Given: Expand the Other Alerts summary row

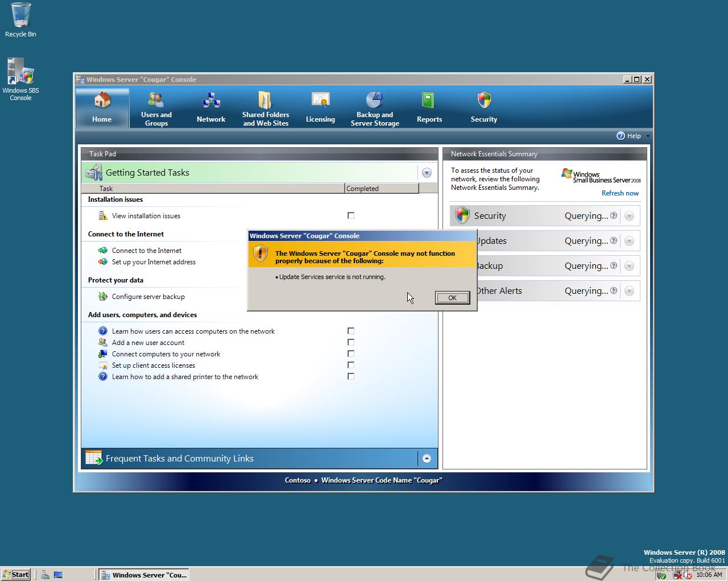Looking at the screenshot, I should 629,291.
